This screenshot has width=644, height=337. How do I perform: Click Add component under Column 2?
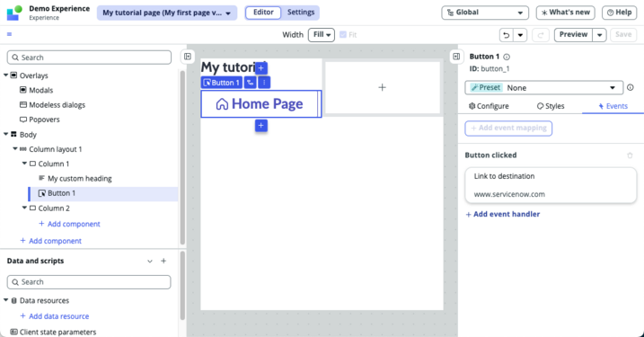69,224
